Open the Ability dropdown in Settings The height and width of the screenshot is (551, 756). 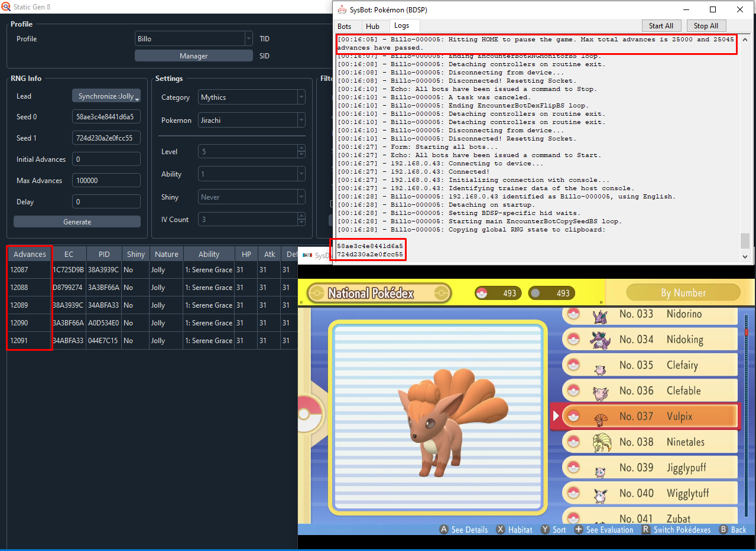pyautogui.click(x=252, y=174)
